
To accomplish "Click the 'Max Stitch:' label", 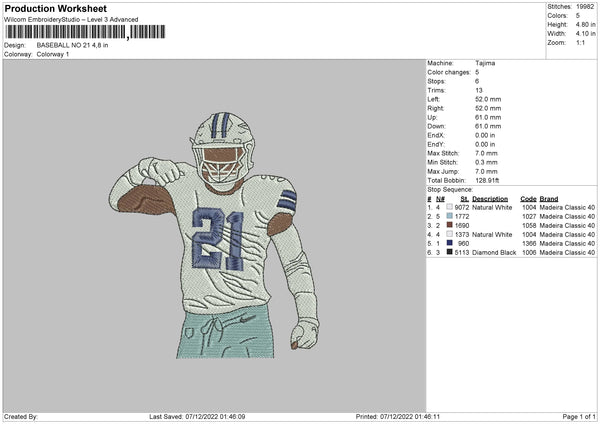I will click(x=443, y=153).
